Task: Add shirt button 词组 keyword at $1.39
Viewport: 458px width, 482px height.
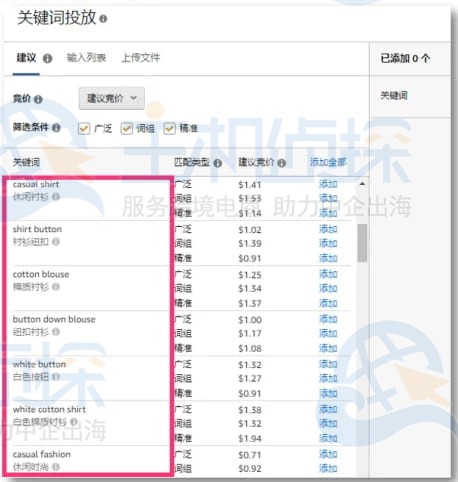Action: tap(328, 243)
